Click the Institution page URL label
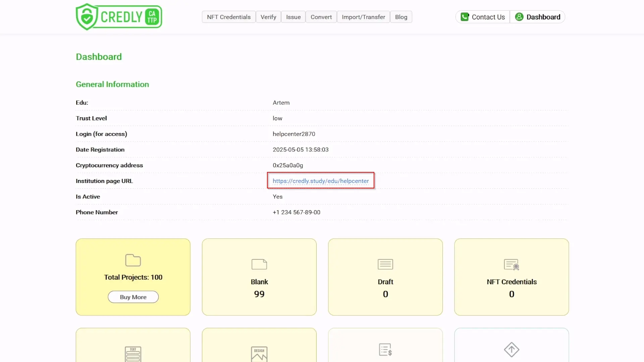Image resolution: width=644 pixels, height=362 pixels. coord(104,181)
